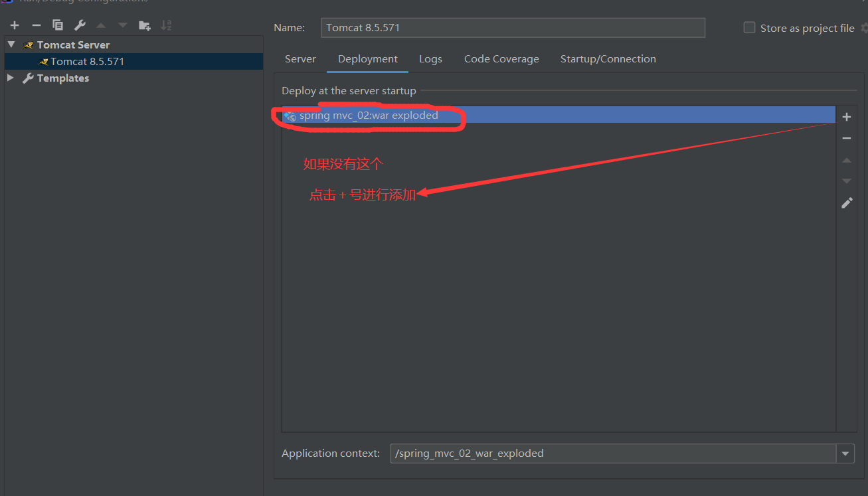The width and height of the screenshot is (868, 496).
Task: Edit the deployment artifact with pencil
Action: pos(847,203)
